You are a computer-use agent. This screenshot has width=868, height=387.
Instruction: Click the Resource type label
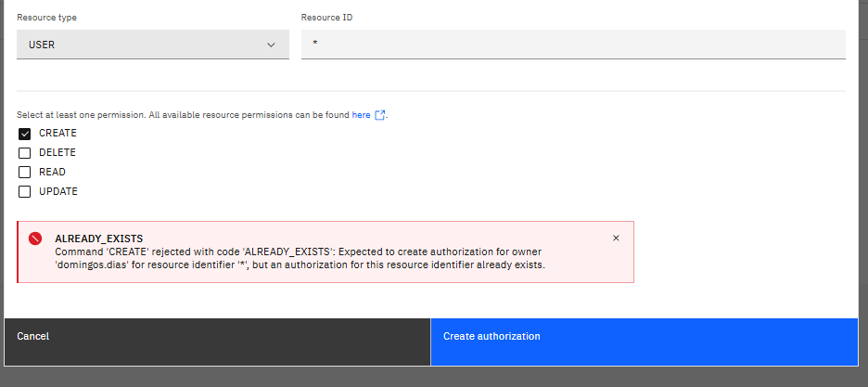[46, 18]
